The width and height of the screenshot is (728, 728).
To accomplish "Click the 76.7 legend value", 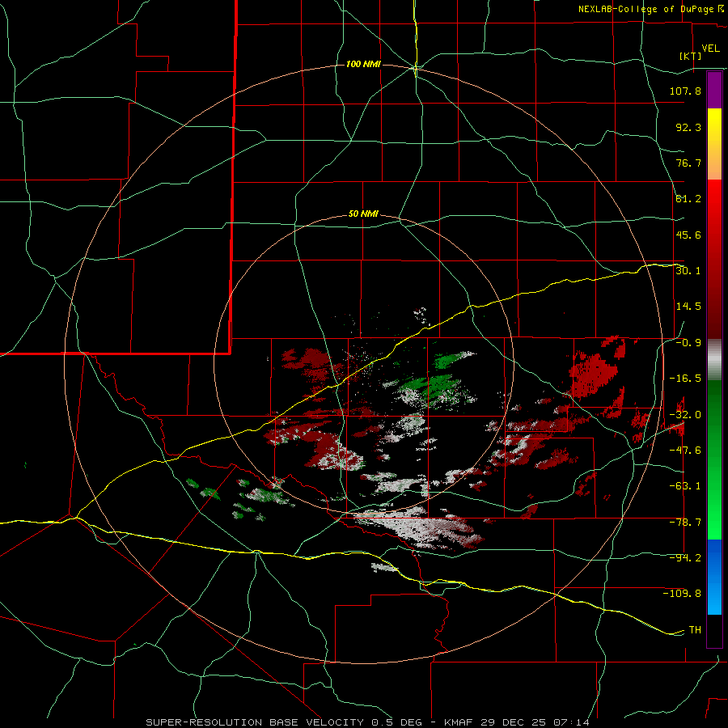I will pos(688,163).
